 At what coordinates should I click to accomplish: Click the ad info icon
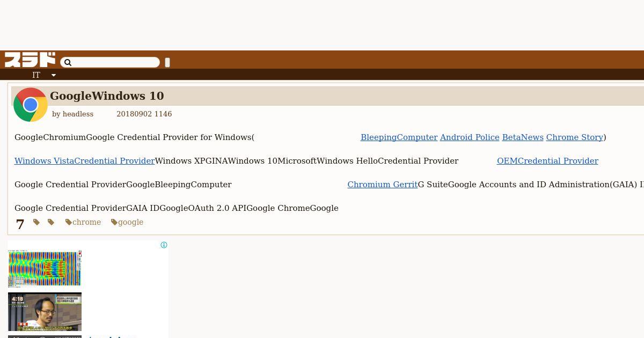click(x=164, y=245)
